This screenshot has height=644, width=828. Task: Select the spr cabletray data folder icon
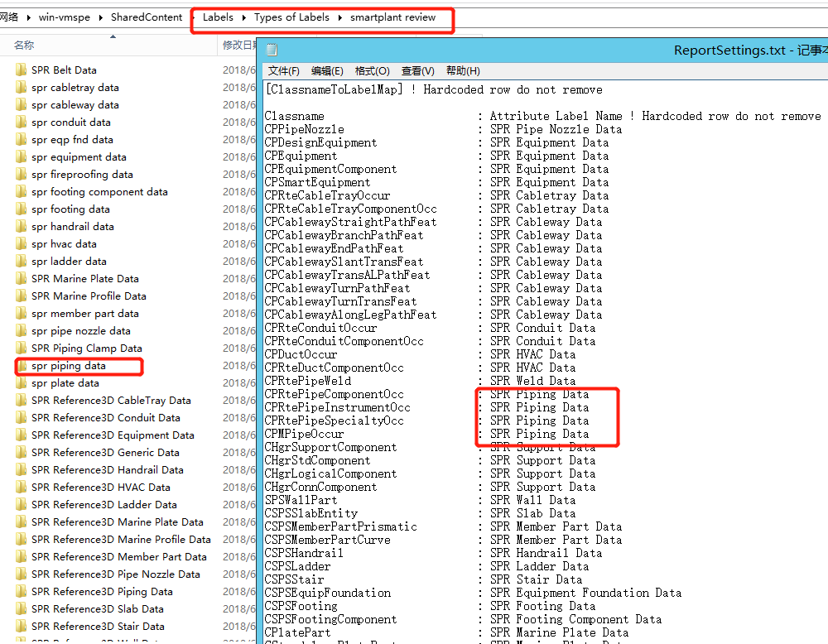[22, 88]
